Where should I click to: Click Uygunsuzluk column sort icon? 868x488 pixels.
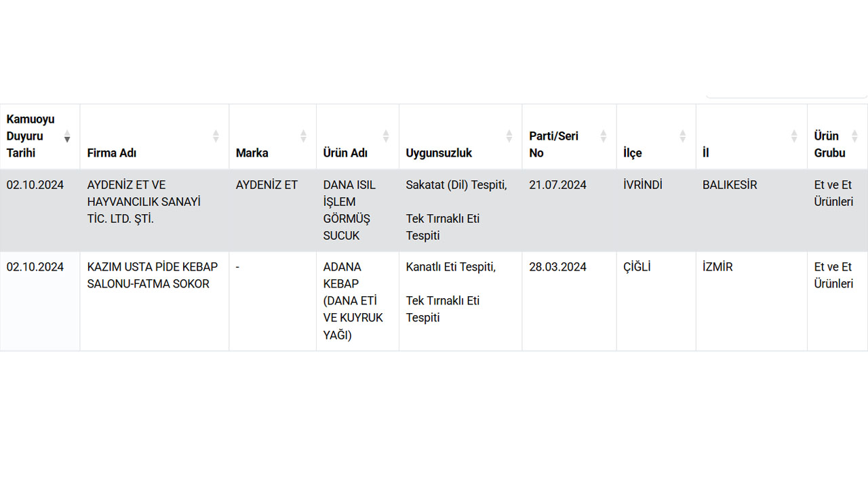[509, 136]
